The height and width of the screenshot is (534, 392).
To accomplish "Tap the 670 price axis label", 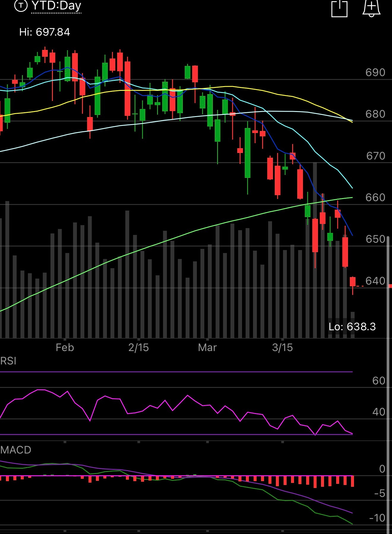I will tap(375, 156).
